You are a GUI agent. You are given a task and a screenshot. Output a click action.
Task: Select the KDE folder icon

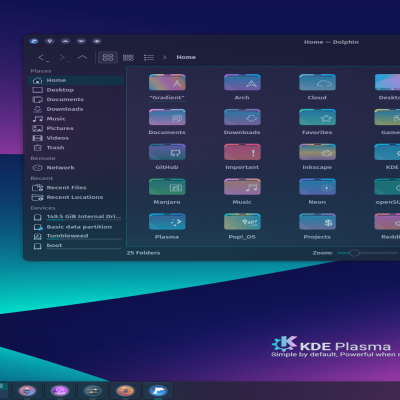[x=387, y=152]
